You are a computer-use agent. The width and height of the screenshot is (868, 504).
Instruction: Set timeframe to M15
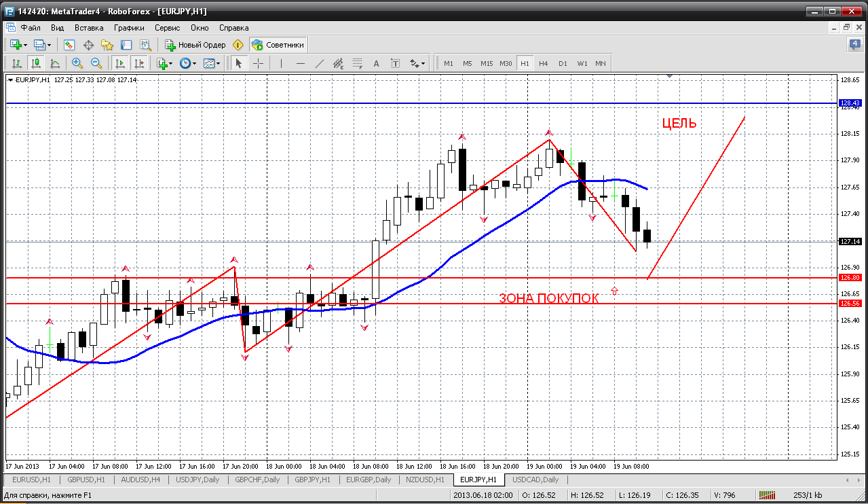click(487, 63)
